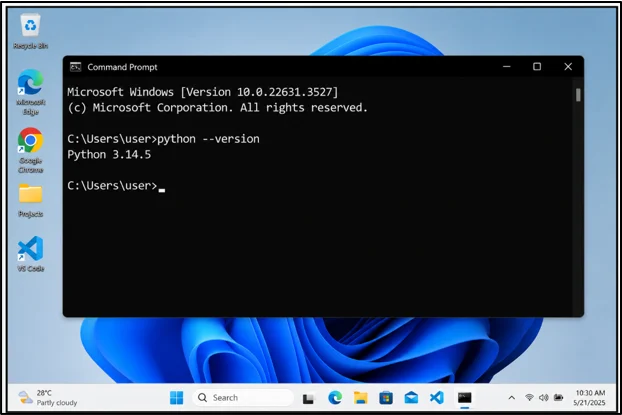Open Edge from the taskbar
The height and width of the screenshot is (415, 622).
click(x=335, y=398)
